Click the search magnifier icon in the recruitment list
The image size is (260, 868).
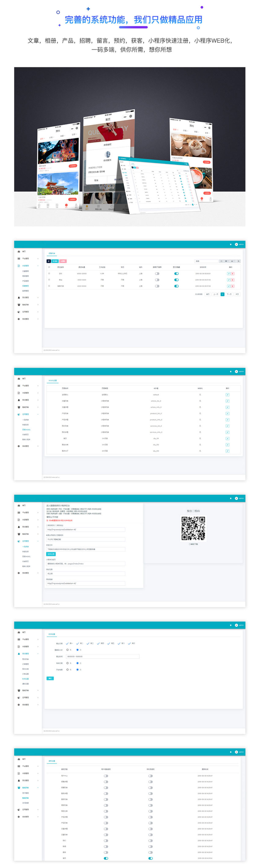(238, 261)
